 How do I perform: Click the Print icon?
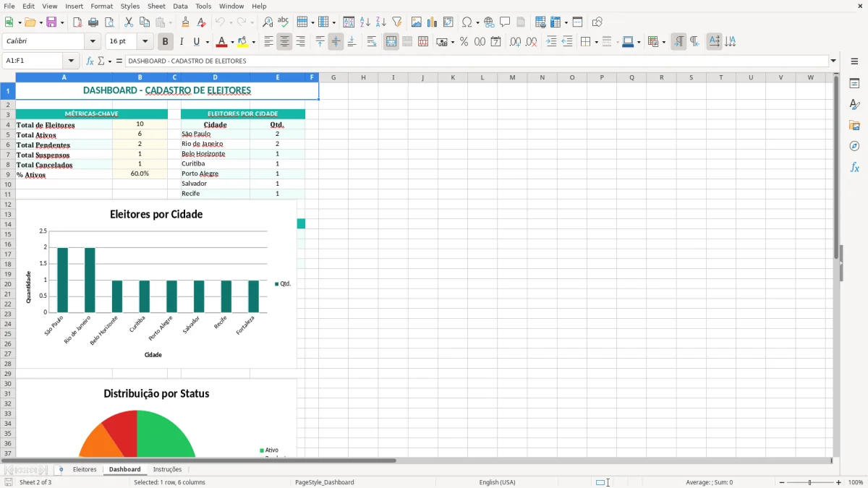(x=93, y=22)
